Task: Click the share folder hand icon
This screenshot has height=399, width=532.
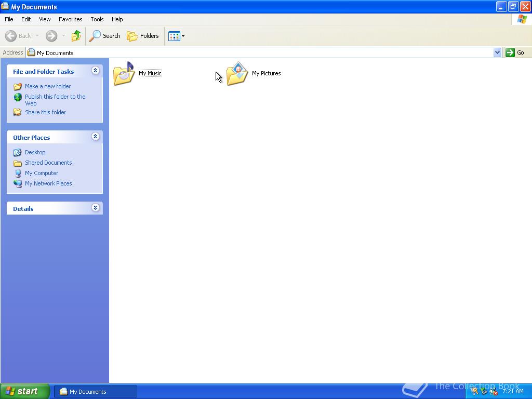Action: (17, 112)
